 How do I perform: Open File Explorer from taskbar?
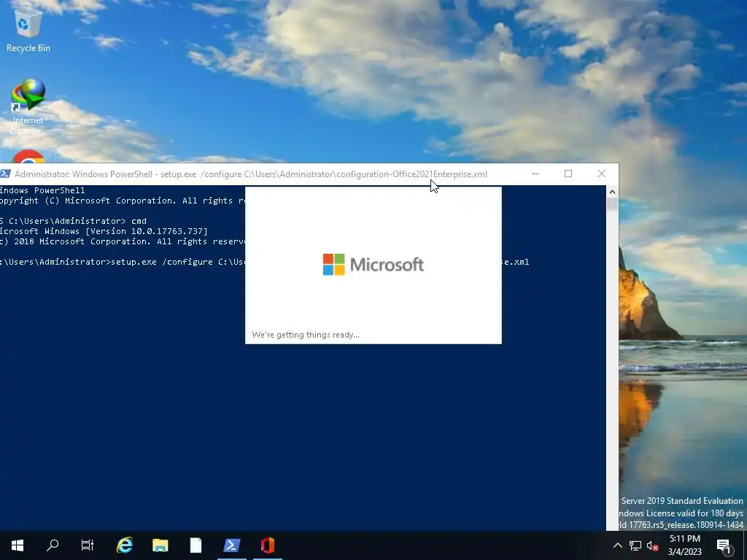point(160,545)
